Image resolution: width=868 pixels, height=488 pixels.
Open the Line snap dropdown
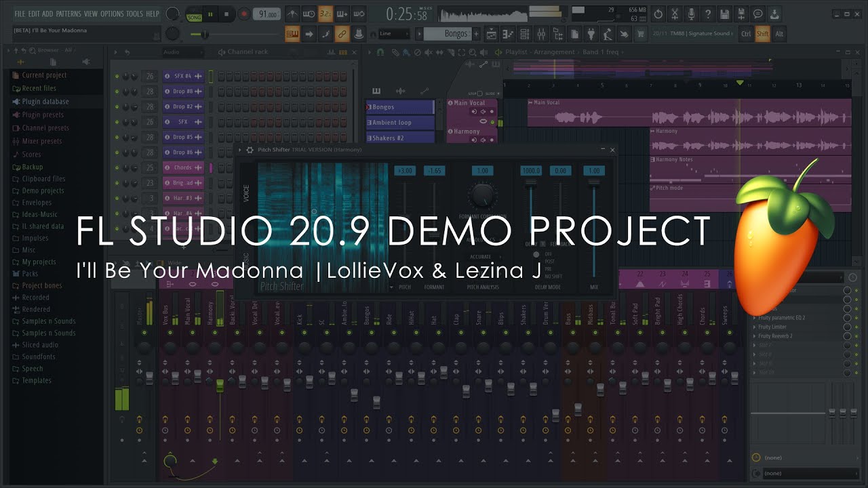tap(394, 34)
